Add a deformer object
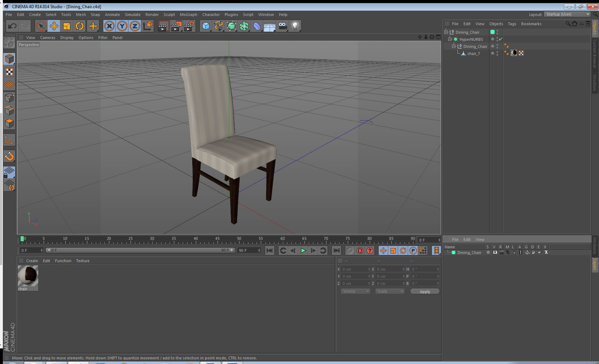Screen dimensions: 599x364 coord(257,26)
